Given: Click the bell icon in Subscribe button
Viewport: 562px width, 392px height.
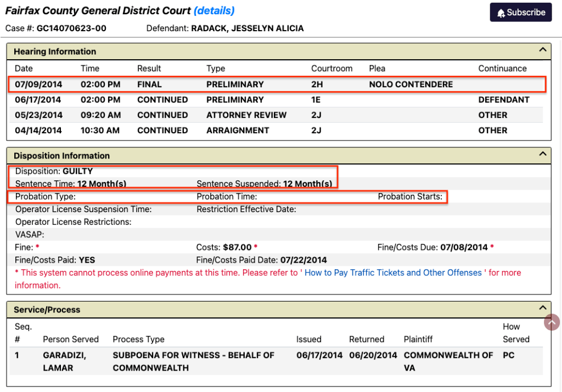Looking at the screenshot, I should pyautogui.click(x=501, y=13).
